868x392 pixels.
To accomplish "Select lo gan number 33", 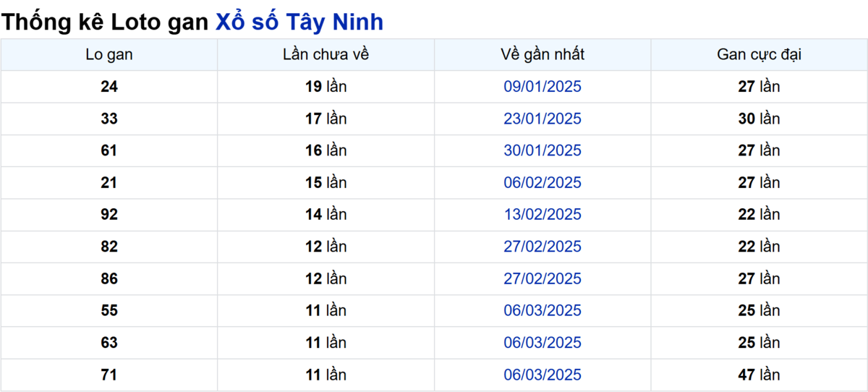I will (109, 119).
